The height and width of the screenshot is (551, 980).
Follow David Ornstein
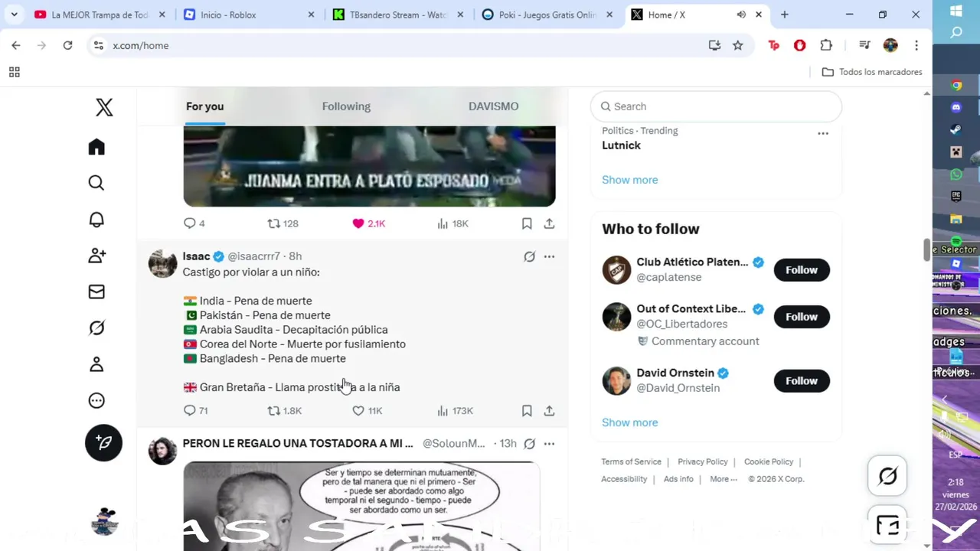802,380
